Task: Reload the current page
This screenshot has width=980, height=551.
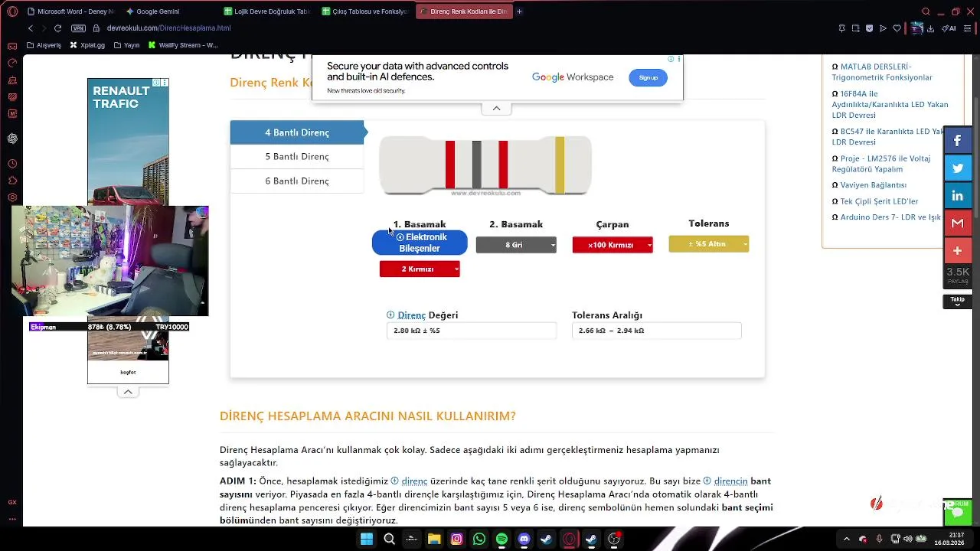Action: pos(57,28)
